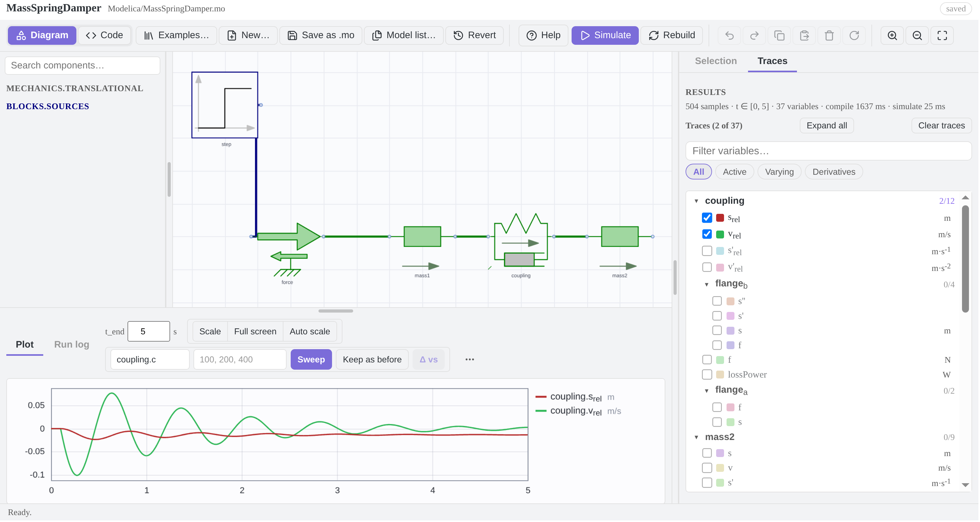
Task: Select the Varying filter chip
Action: (x=779, y=172)
